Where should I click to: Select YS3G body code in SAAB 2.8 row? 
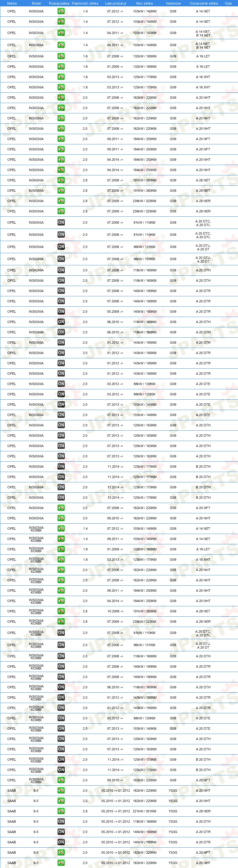pos(173,811)
